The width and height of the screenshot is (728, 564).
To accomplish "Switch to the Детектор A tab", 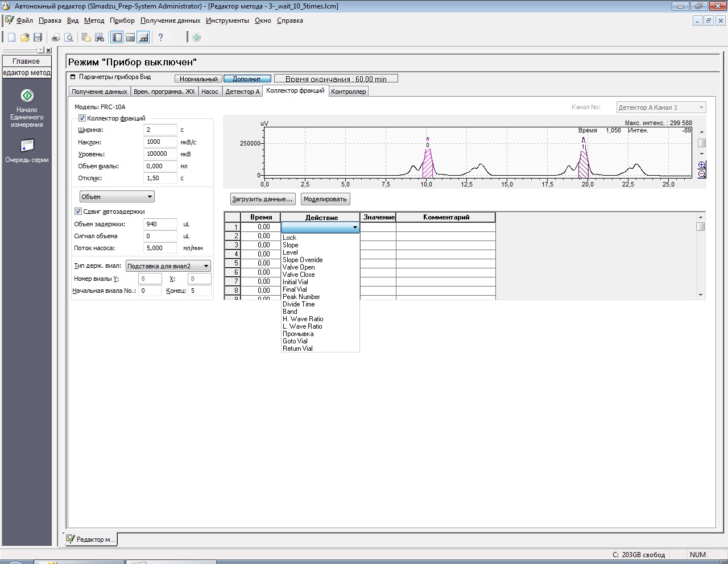I will click(242, 92).
